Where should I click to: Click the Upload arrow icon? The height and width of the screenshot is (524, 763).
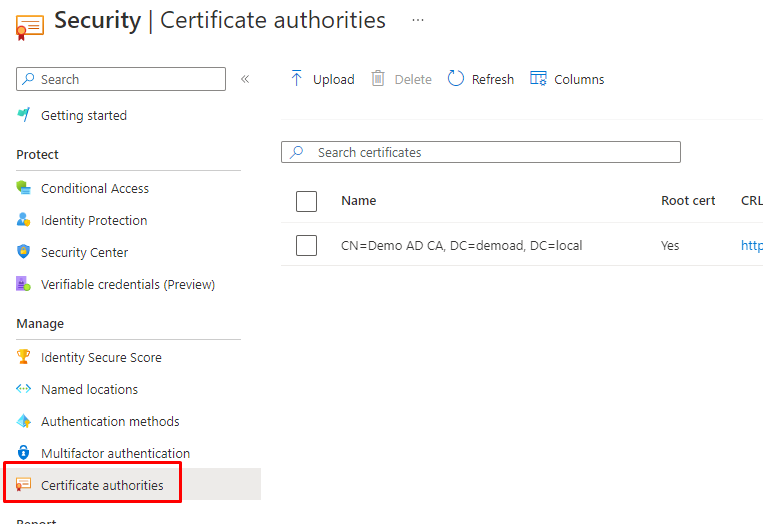coord(297,79)
